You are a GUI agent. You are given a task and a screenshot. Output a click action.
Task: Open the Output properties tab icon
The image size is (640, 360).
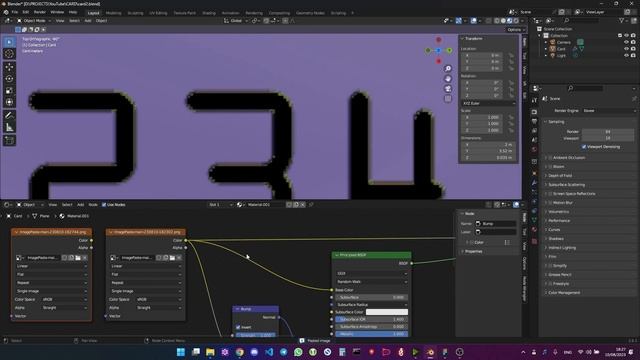(x=534, y=121)
